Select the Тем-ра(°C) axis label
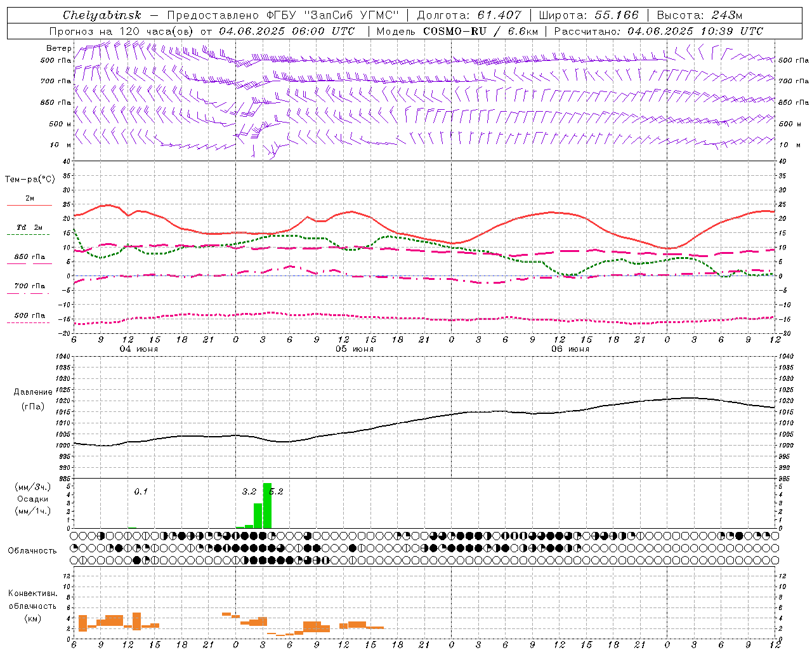812x650 pixels. coord(30,180)
